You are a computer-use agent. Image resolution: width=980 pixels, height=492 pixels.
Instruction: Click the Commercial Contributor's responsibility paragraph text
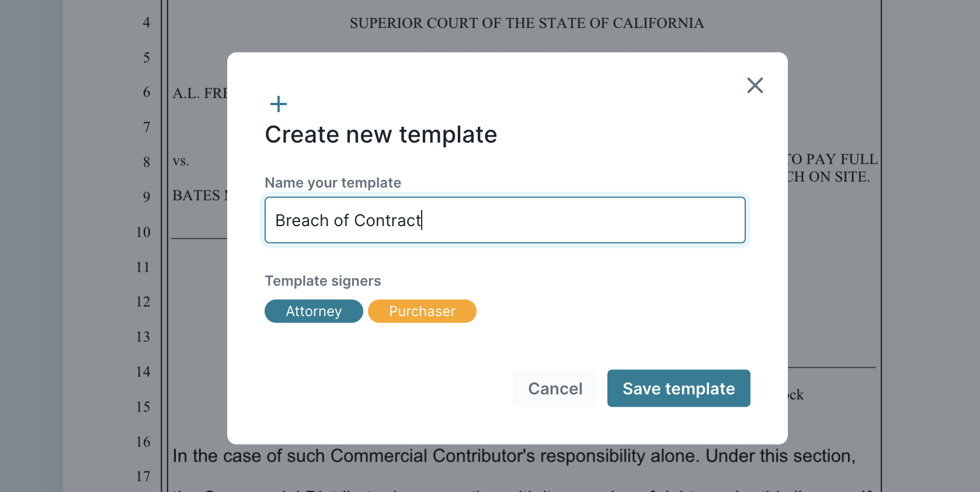click(x=514, y=456)
